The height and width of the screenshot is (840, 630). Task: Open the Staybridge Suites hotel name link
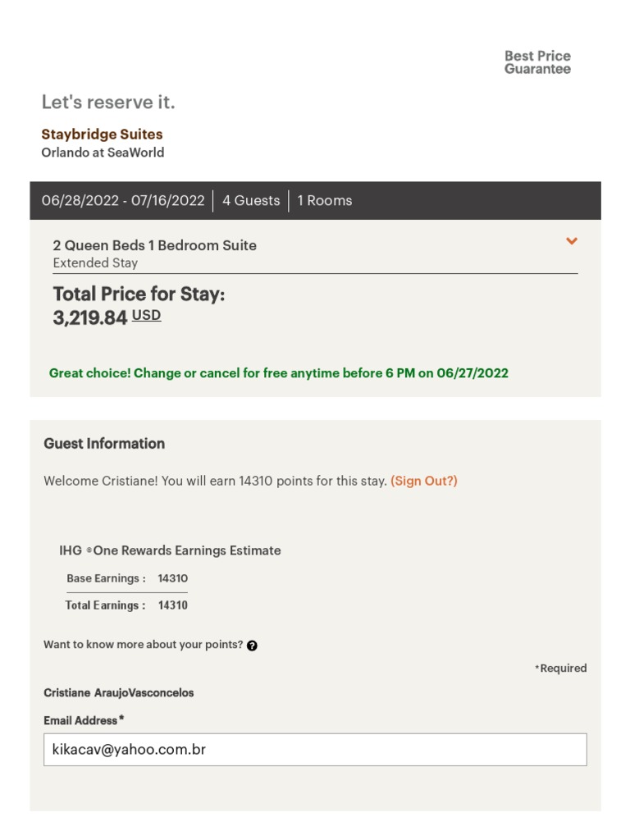pyautogui.click(x=102, y=135)
